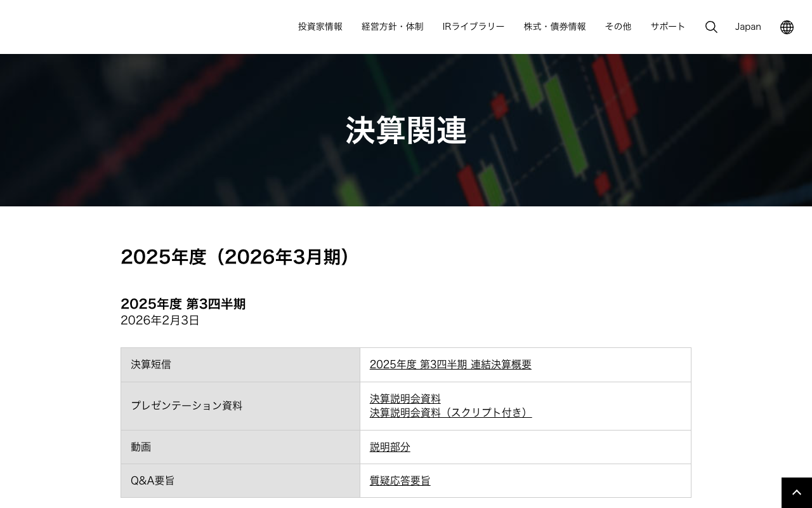Open the 経営方針・体制 menu
Screen dimensions: 812x508
pos(392,27)
